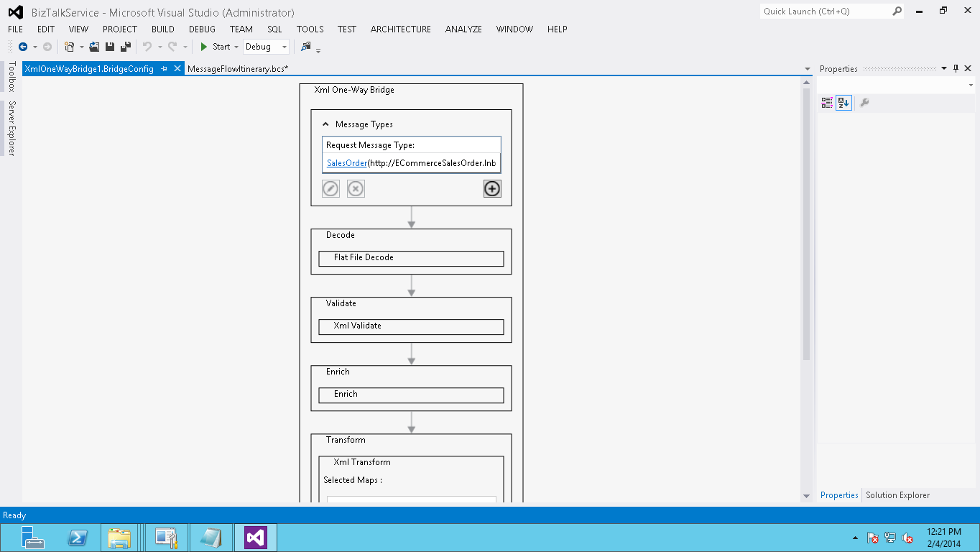The image size is (980, 552).
Task: Collapse the Message Types section
Action: point(325,124)
